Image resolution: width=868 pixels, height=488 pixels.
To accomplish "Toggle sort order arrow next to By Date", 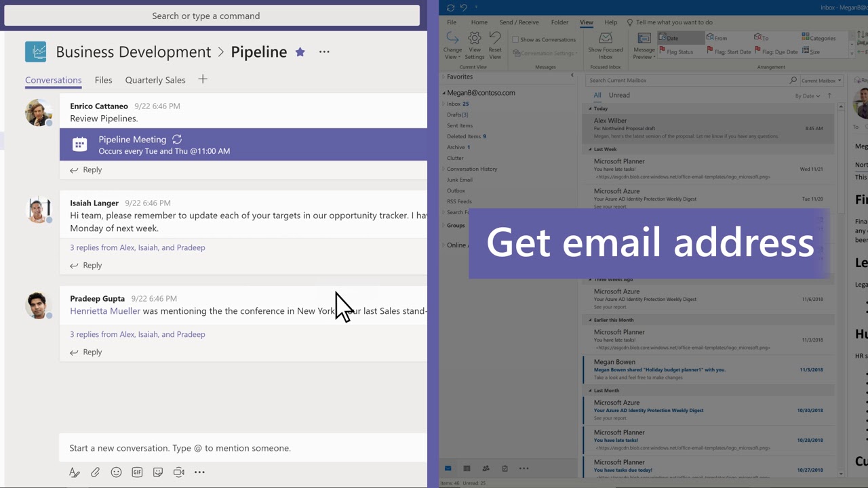I will click(829, 96).
